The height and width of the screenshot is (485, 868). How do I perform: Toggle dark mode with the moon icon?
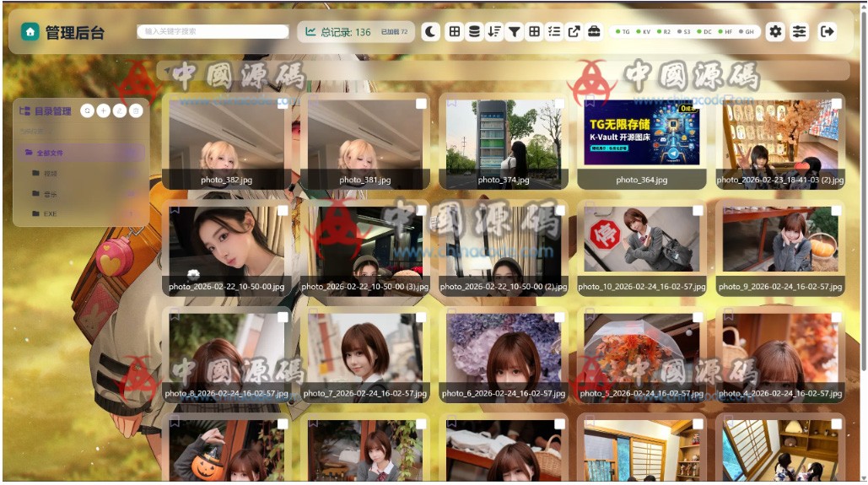431,31
